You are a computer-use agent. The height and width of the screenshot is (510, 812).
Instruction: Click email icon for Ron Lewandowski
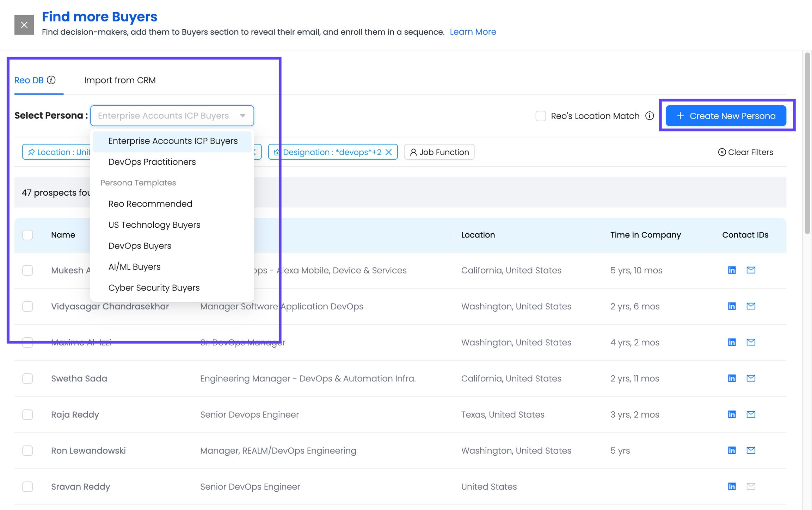point(751,450)
